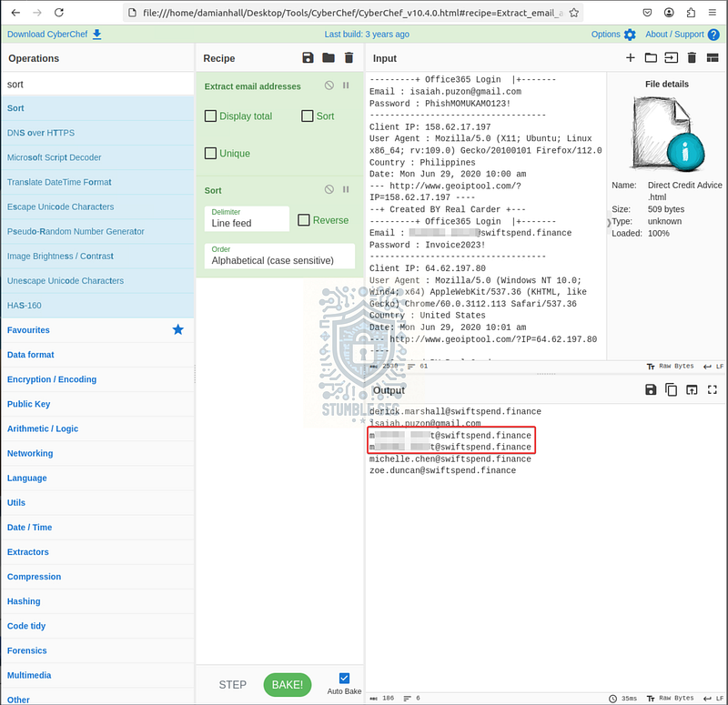Screen dimensions: 728x705
Task: Open the browser hamburger menu
Action: [x=713, y=13]
